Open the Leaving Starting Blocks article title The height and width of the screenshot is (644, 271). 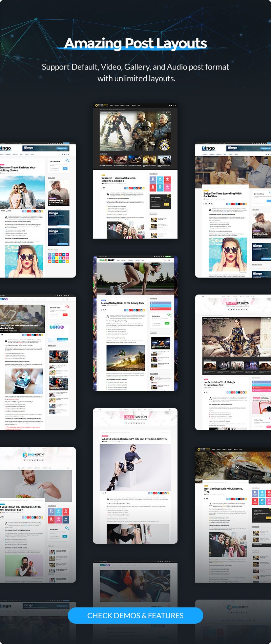(x=122, y=303)
